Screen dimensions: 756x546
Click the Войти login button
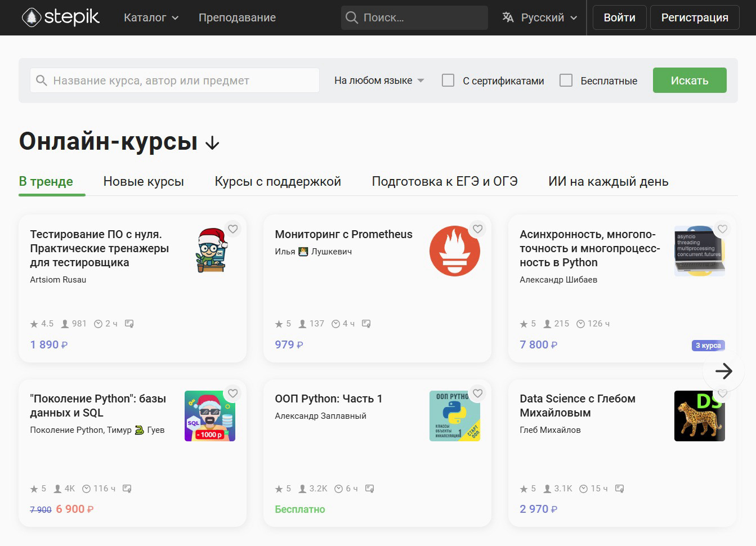[x=619, y=17]
